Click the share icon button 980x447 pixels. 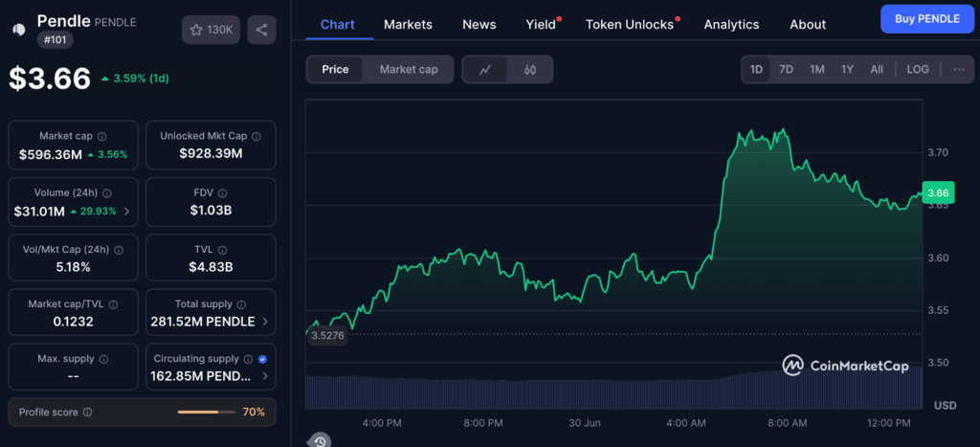click(x=261, y=30)
